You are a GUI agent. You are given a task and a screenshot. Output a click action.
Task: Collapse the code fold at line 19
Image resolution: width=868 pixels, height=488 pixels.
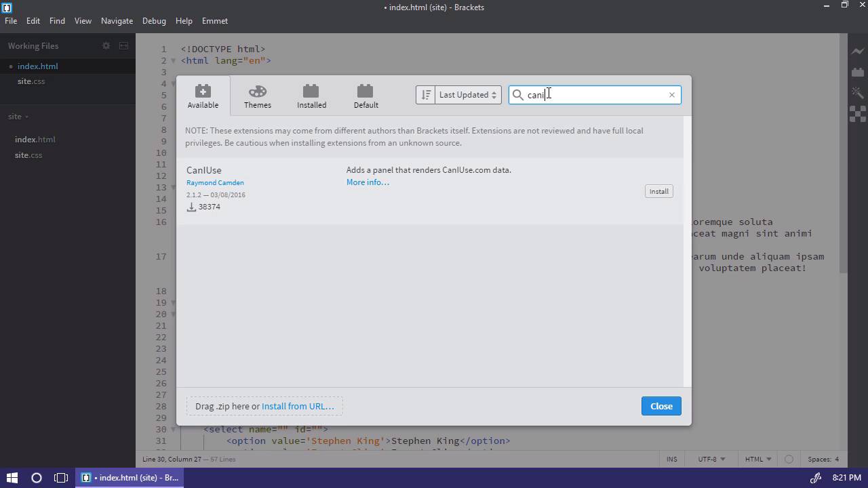[x=174, y=303]
